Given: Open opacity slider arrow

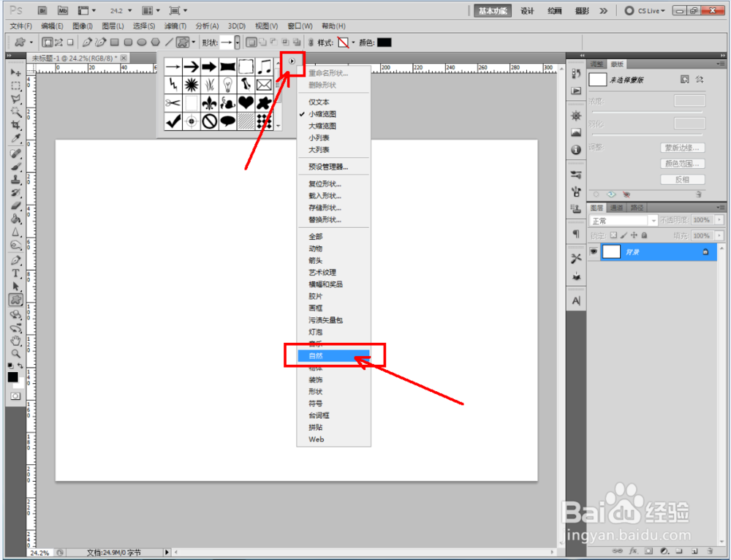Looking at the screenshot, I should [719, 219].
